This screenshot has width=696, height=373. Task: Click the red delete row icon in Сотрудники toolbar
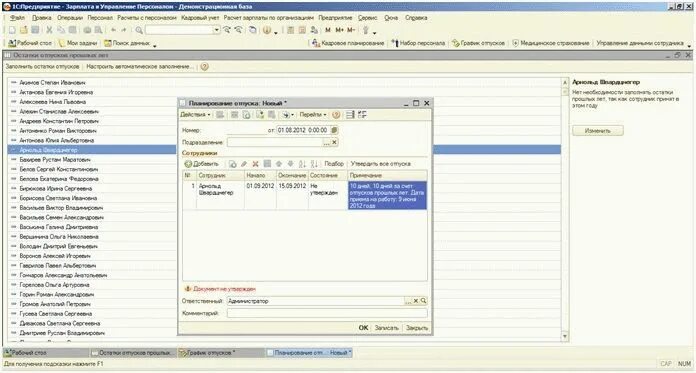tap(255, 164)
